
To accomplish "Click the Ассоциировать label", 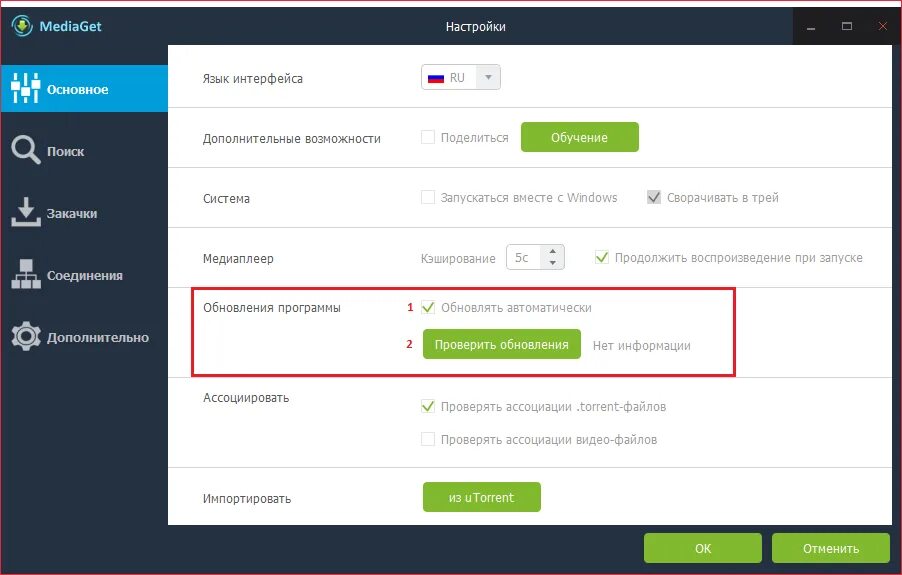I will pos(246,398).
